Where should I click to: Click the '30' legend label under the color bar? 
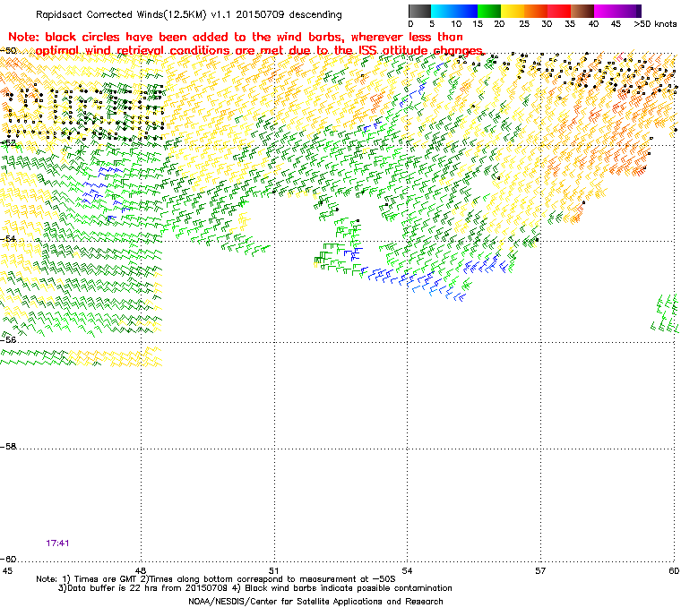[547, 24]
